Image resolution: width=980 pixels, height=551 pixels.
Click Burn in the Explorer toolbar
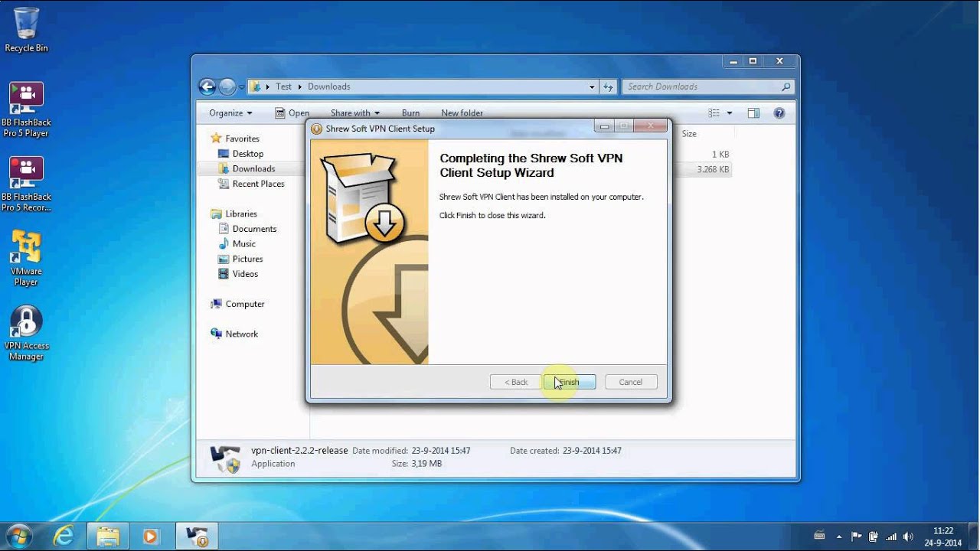[x=410, y=112]
